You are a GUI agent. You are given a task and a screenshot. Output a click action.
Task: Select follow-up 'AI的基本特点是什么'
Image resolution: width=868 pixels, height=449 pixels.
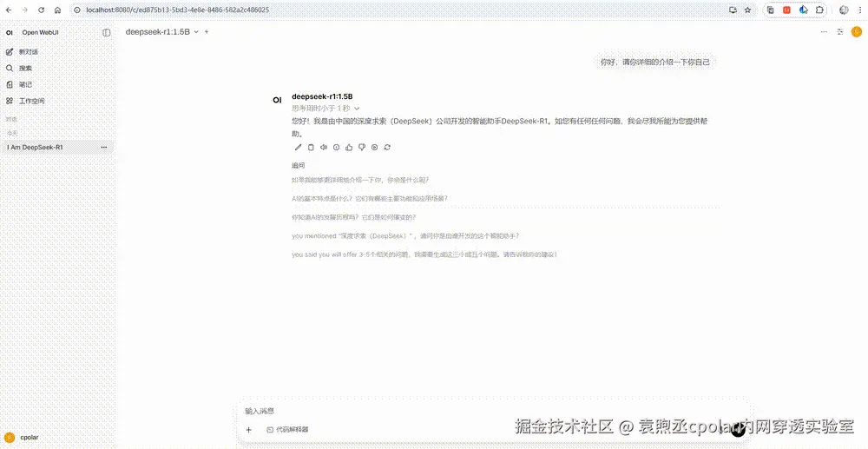[x=370, y=198]
